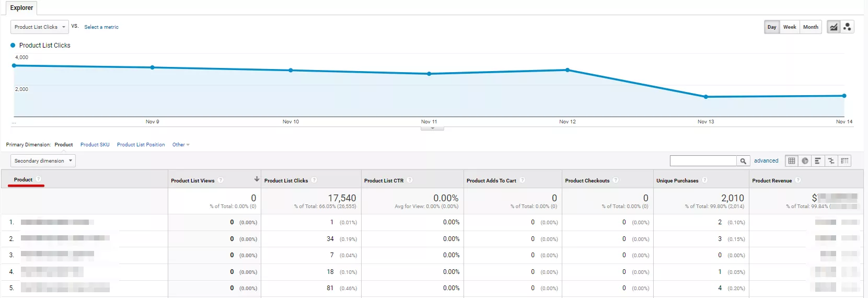Click row 5 Unique Purchases value 4

720,288
